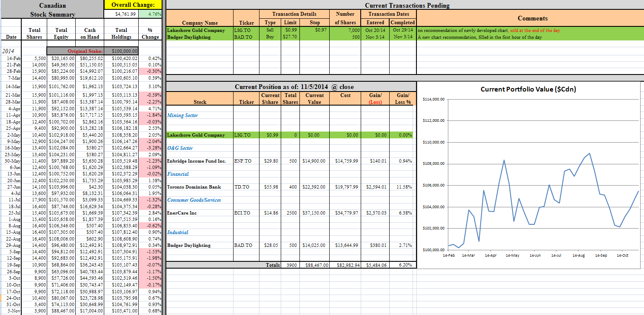The width and height of the screenshot is (644, 315).
Task: Select the "O&G Sector" label
Action: click(180, 148)
